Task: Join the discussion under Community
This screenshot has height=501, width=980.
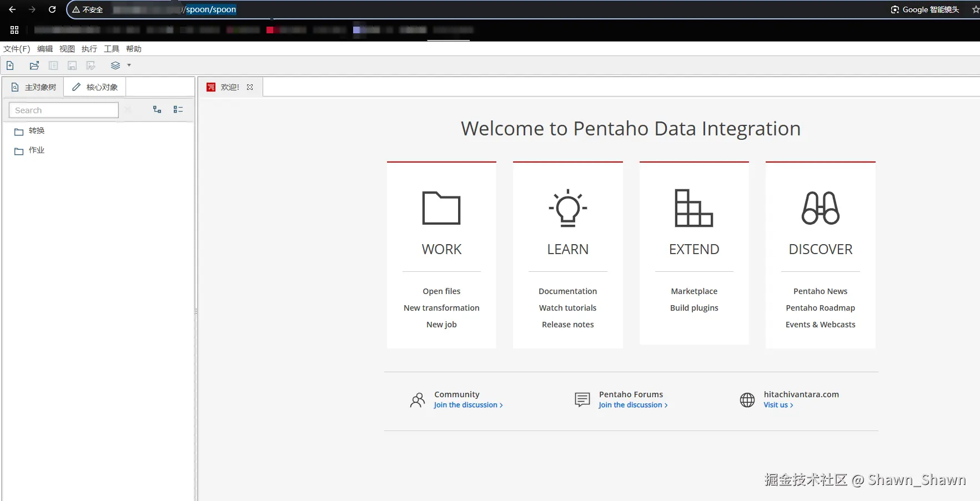Action: pos(469,405)
